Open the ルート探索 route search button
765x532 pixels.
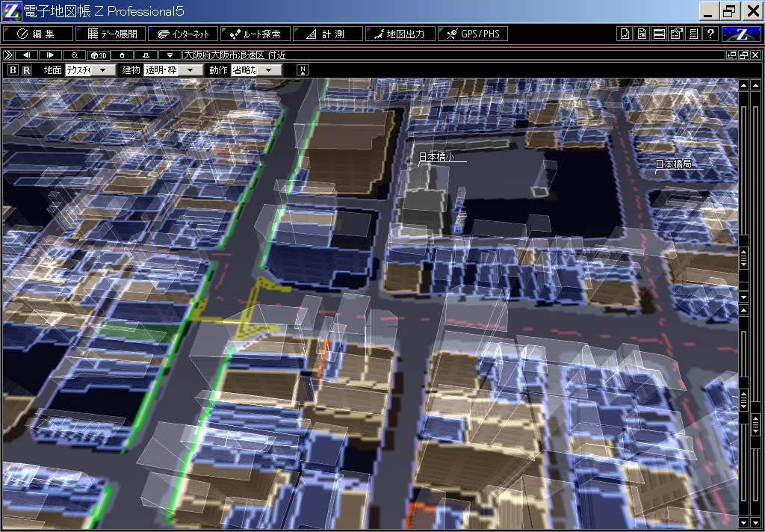coord(255,34)
